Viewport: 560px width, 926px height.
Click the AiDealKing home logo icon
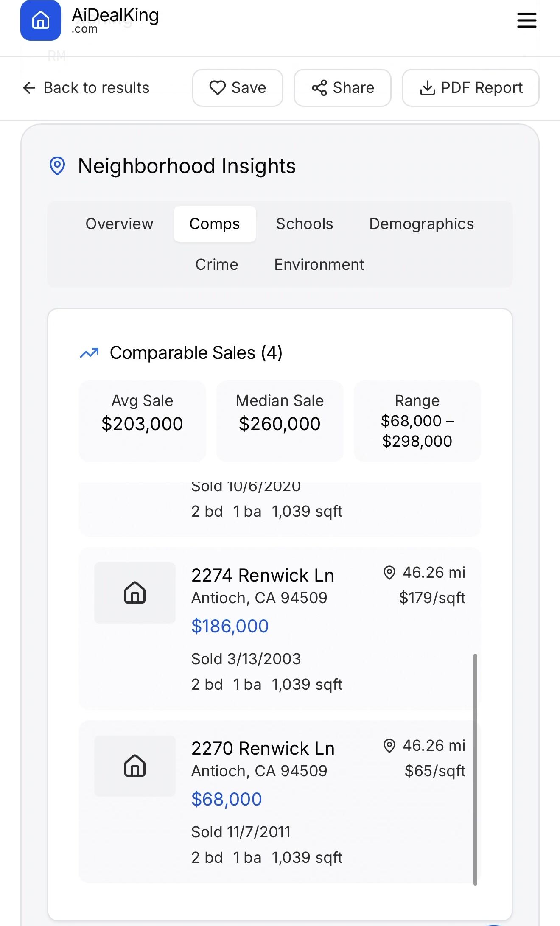click(x=41, y=20)
